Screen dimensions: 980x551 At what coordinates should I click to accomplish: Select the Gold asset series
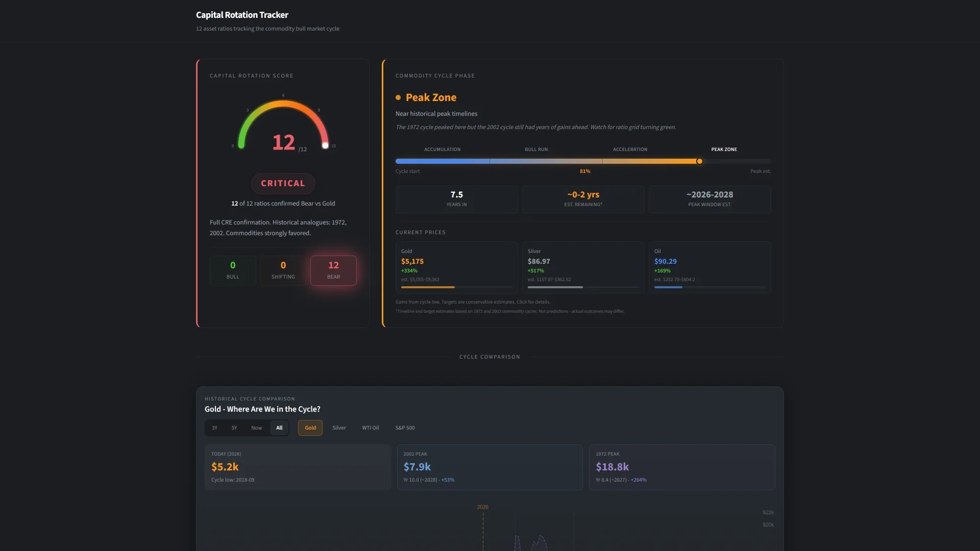[x=310, y=428]
